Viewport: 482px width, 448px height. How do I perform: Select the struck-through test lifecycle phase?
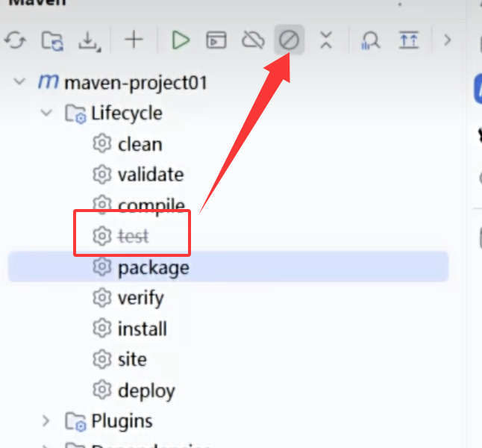(133, 236)
